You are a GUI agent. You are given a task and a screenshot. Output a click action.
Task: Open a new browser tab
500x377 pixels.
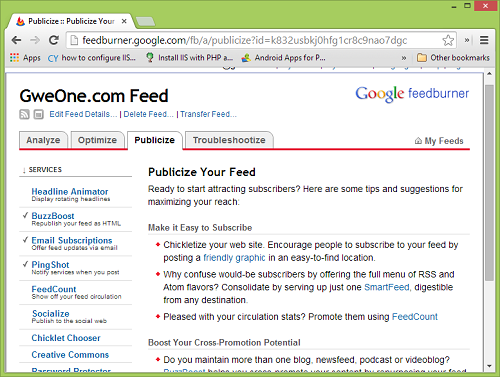point(146,21)
